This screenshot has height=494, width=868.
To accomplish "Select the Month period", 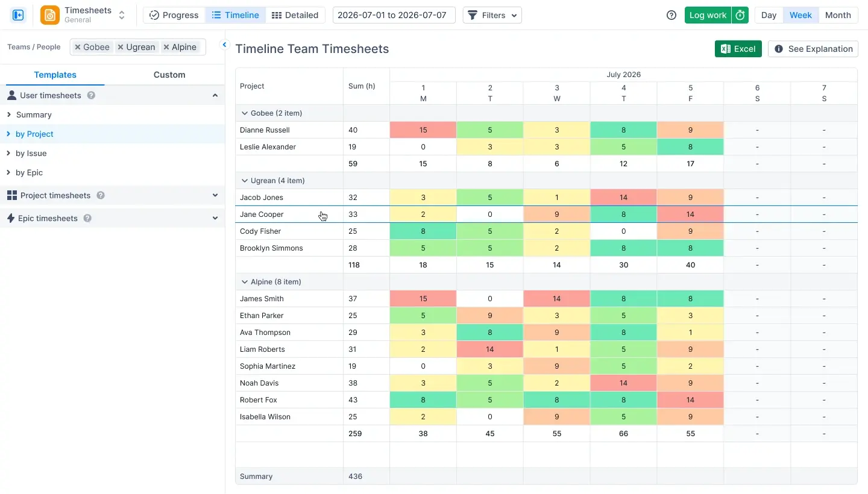I will [838, 15].
